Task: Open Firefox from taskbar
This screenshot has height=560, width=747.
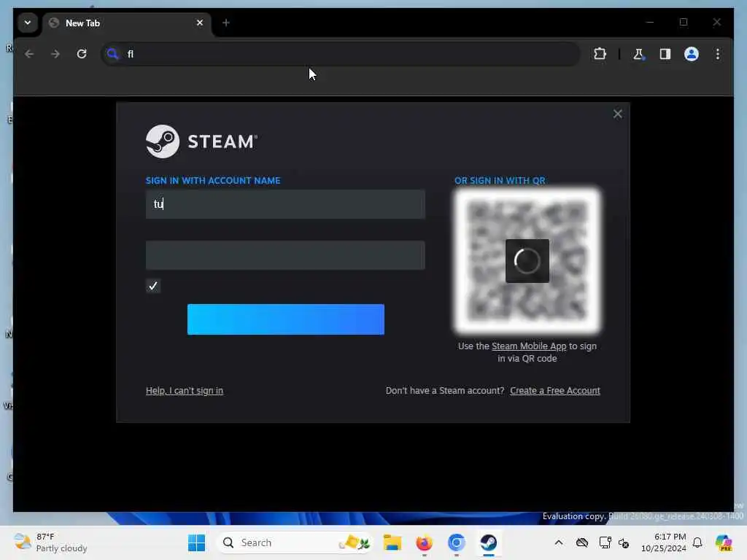Action: [424, 542]
